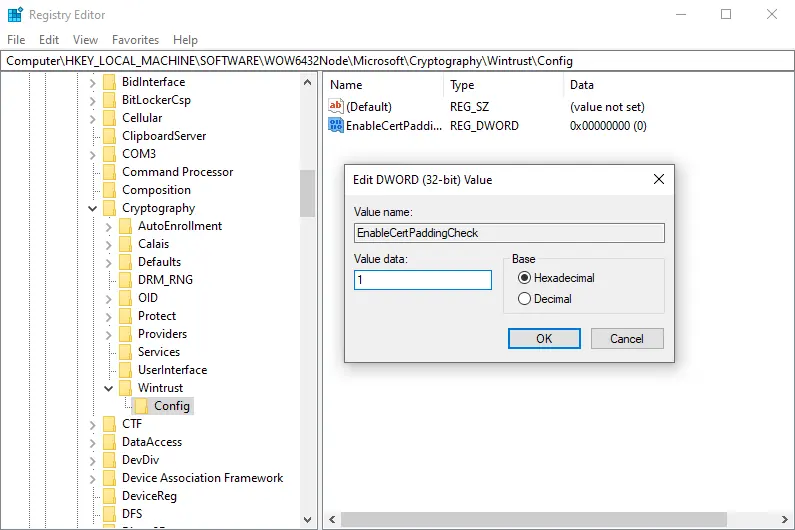Screen dimensions: 795x530
Task: Click the horizontal scroll left arrow
Action: tap(332, 519)
